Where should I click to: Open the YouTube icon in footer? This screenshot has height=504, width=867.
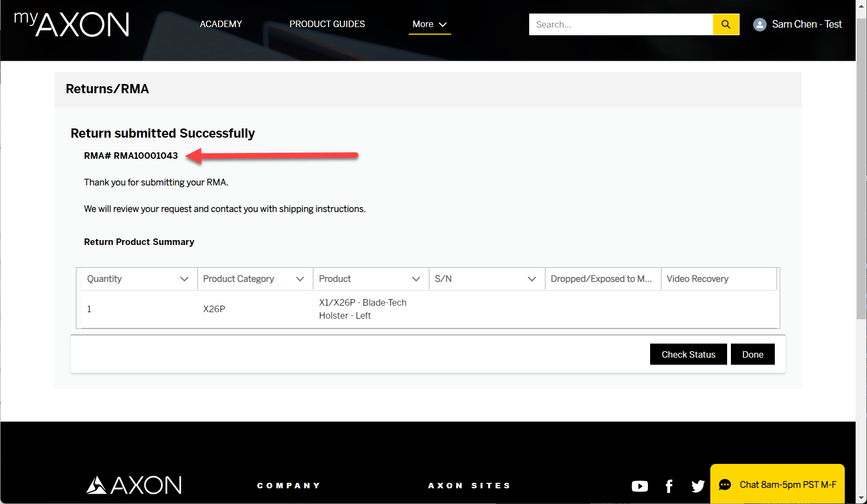pos(640,486)
